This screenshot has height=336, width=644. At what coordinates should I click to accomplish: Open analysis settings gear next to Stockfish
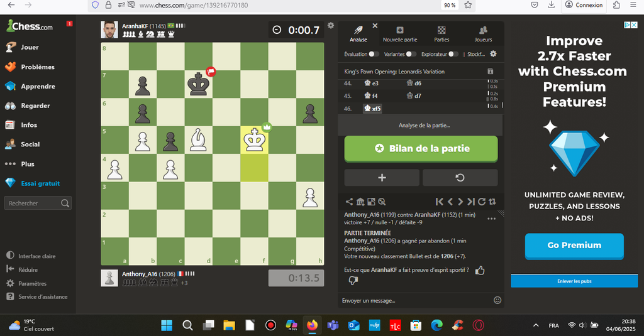pos(493,54)
